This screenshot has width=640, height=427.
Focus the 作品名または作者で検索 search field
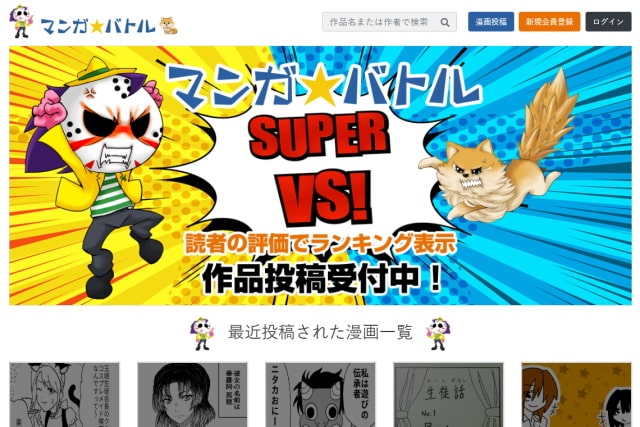coord(381,22)
